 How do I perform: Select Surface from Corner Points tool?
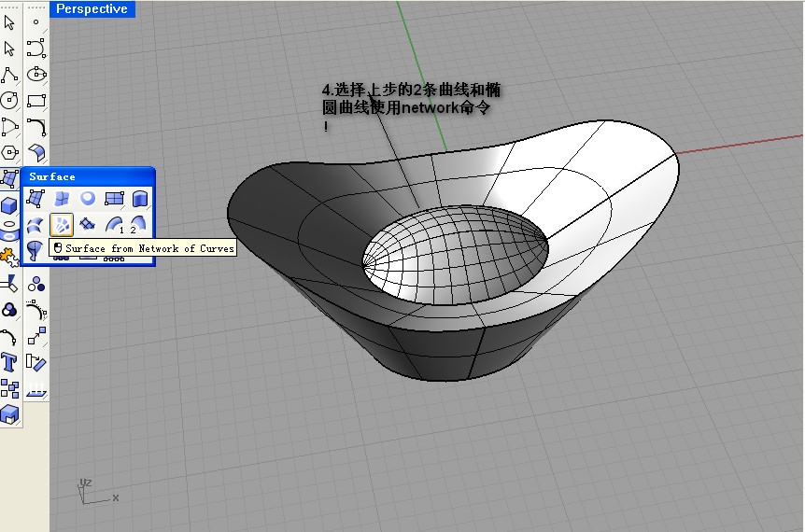pos(35,199)
